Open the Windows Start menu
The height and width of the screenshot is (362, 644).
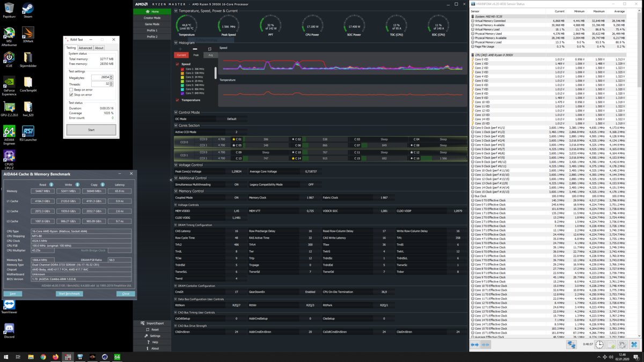6,357
